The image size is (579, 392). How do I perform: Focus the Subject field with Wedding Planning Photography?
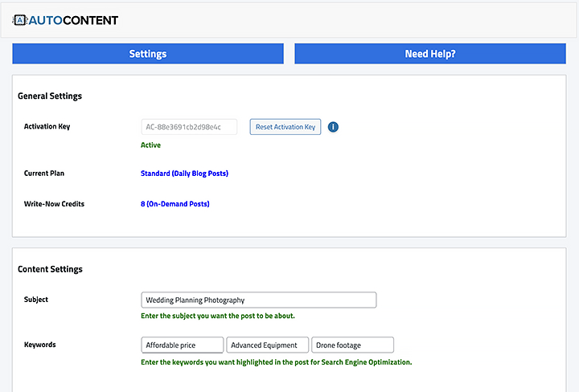[258, 300]
